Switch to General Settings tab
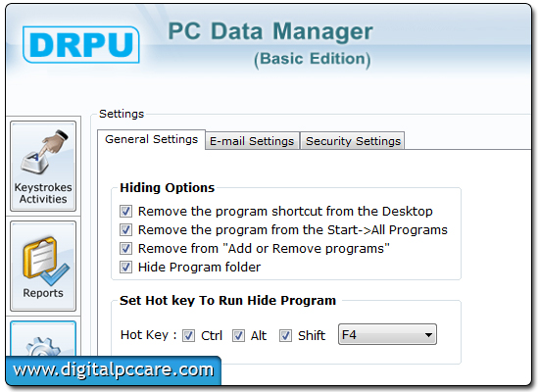Image resolution: width=539 pixels, height=392 pixels. pos(152,139)
